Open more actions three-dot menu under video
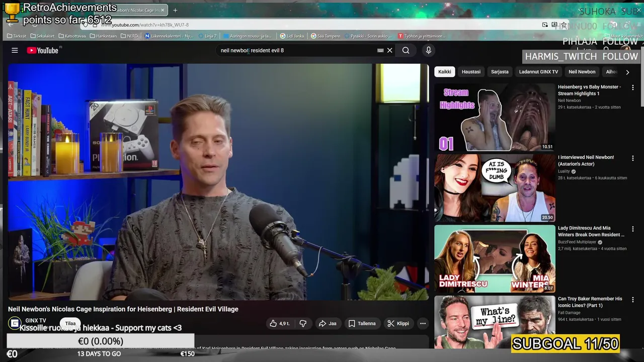The width and height of the screenshot is (644, 362). (x=423, y=323)
